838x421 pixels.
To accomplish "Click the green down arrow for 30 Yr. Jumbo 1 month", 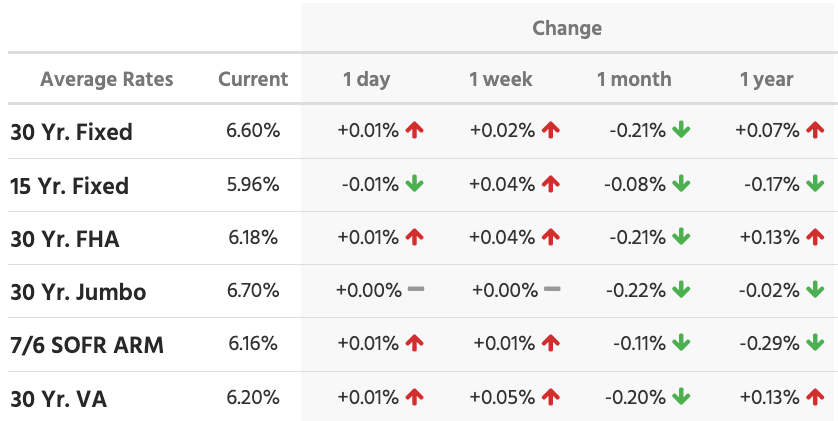I will tap(682, 290).
